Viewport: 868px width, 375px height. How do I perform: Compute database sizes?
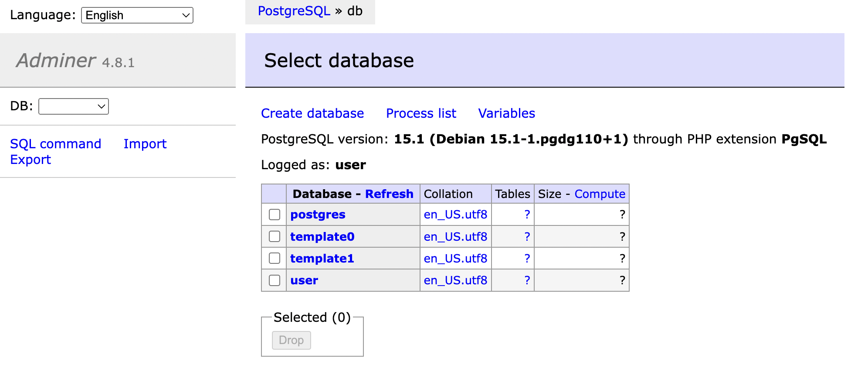tap(600, 194)
